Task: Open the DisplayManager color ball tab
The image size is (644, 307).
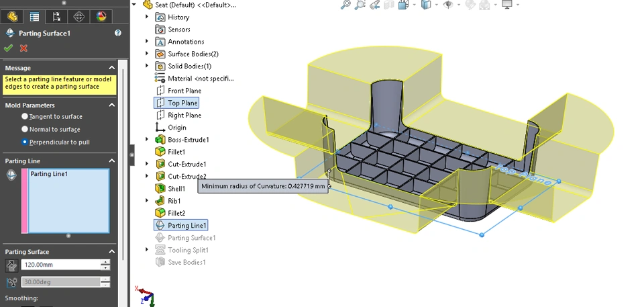Action: [x=101, y=17]
